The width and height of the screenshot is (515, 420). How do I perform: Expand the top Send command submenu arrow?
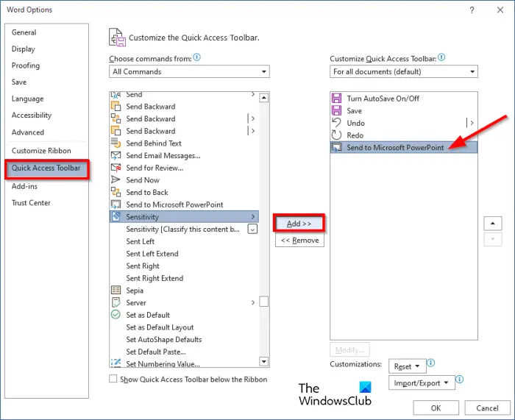pos(253,95)
